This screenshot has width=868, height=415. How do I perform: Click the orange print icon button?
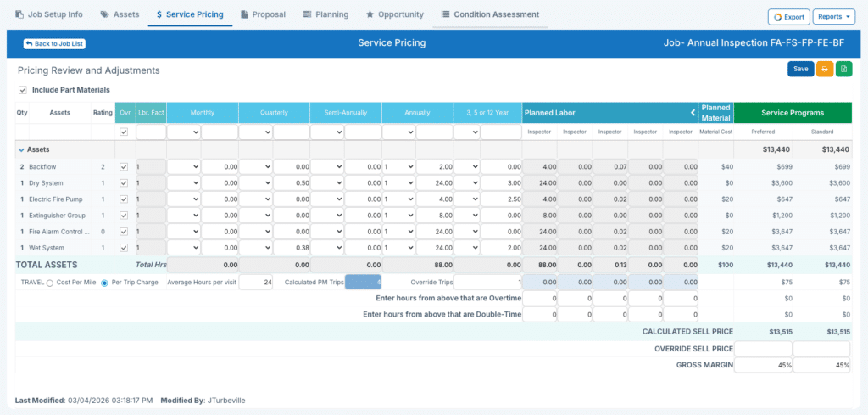[x=824, y=70]
